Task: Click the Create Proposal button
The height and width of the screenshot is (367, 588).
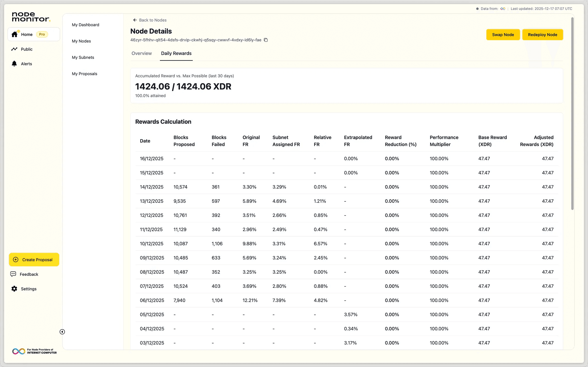Action: [x=34, y=260]
